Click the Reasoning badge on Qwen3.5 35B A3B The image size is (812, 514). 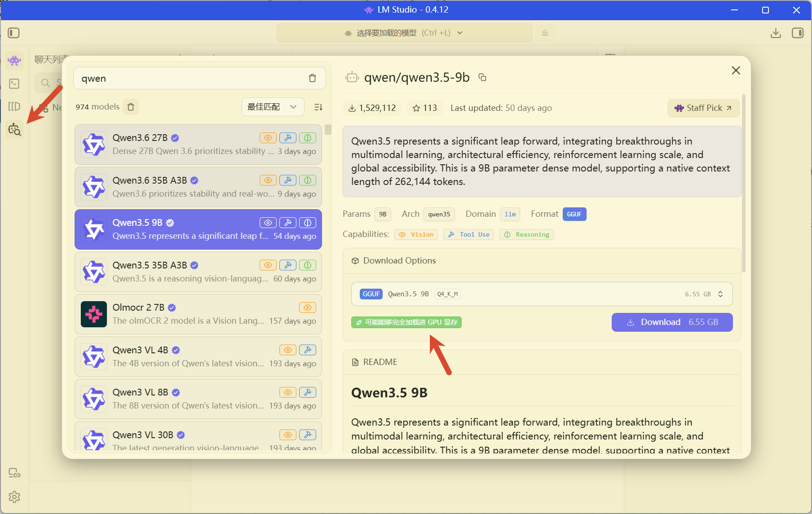point(308,265)
